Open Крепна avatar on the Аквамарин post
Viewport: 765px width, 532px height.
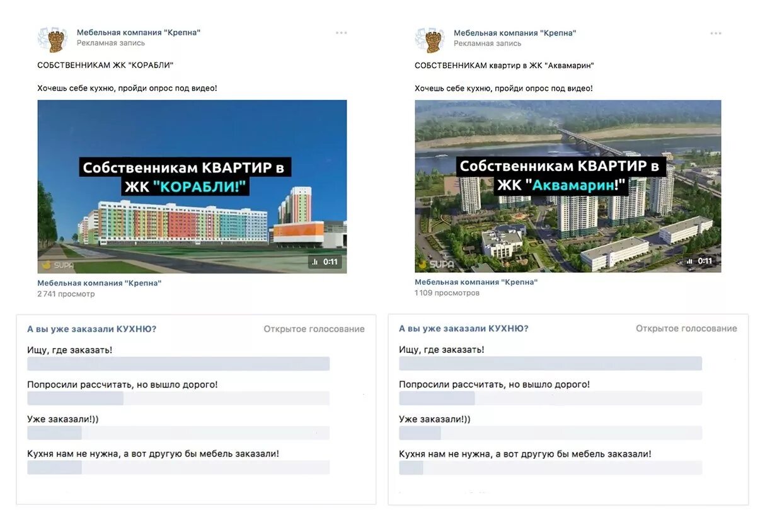point(430,38)
